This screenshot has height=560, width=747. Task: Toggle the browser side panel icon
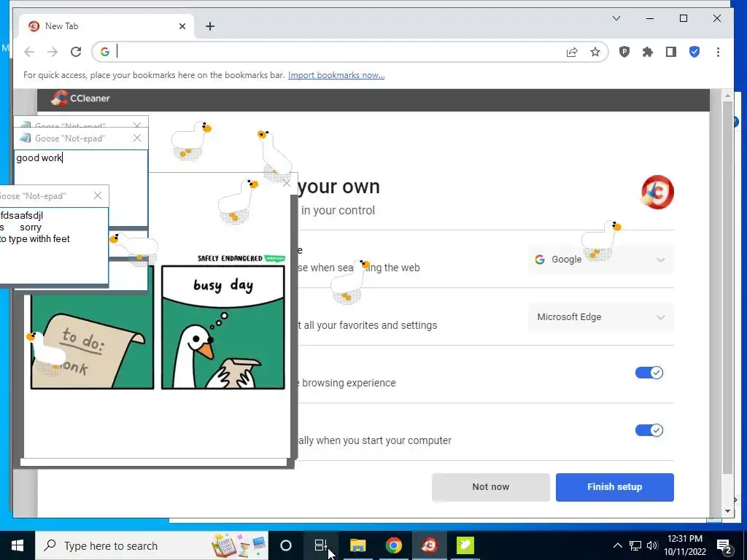tap(671, 52)
